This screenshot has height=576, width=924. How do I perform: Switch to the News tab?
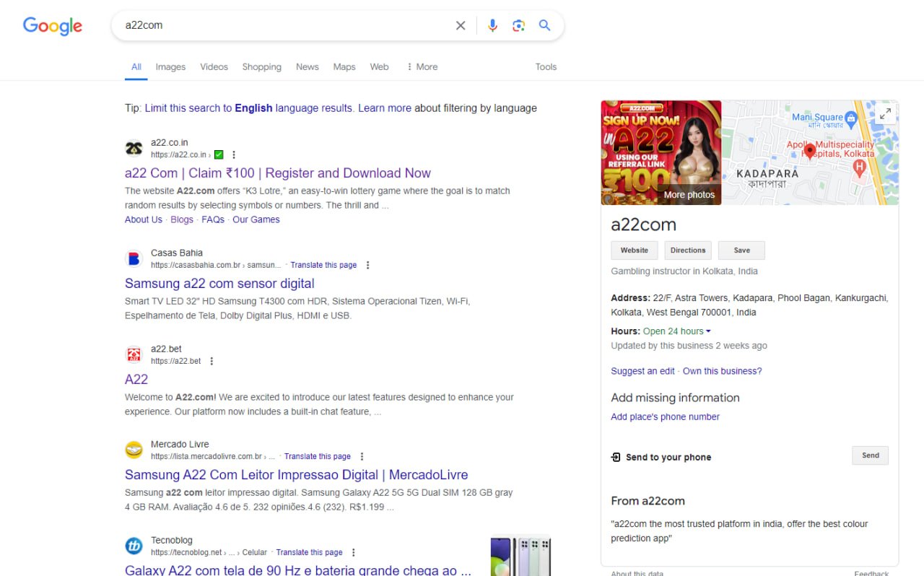[307, 66]
